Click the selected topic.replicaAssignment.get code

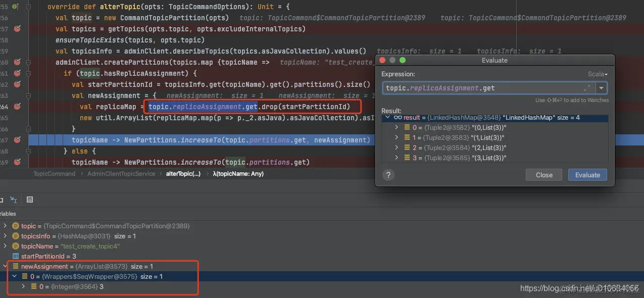[x=203, y=107]
